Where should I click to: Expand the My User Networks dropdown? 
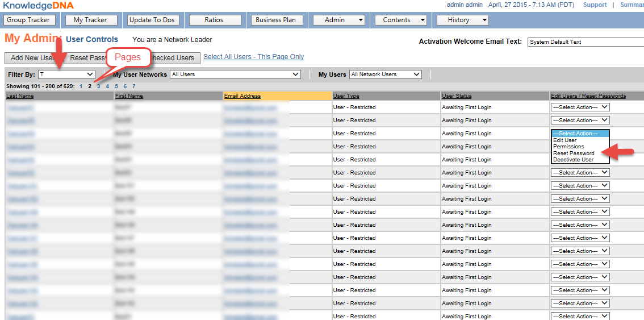(235, 74)
